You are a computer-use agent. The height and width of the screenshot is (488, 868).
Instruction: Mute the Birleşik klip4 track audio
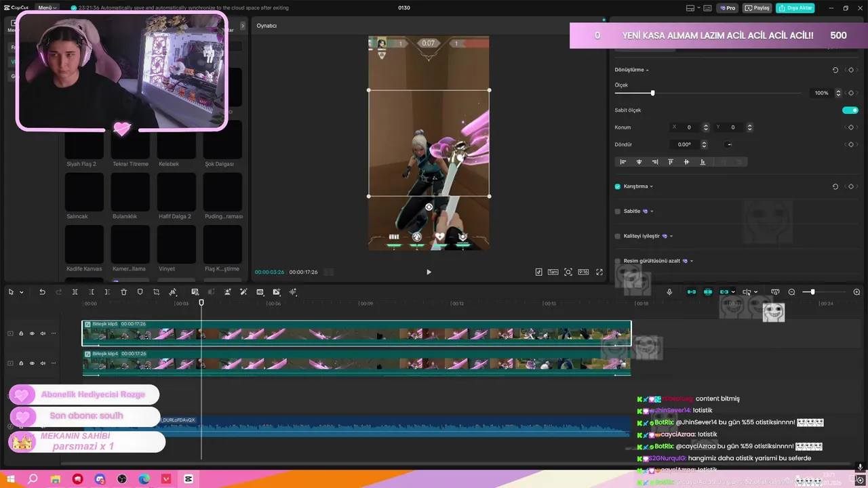(43, 363)
